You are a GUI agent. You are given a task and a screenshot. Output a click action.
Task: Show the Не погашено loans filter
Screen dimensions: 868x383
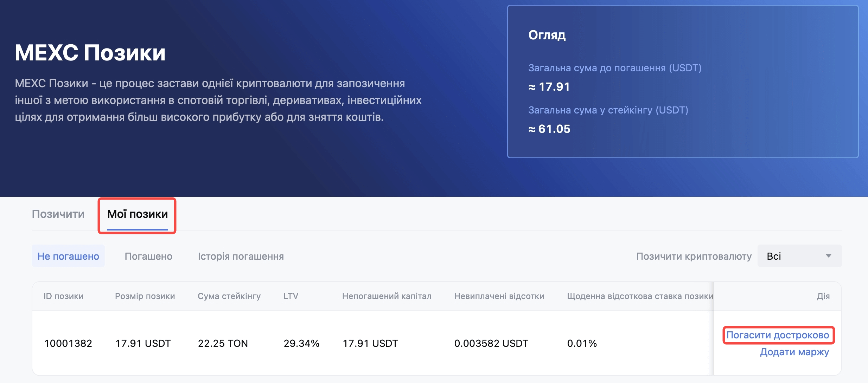68,256
